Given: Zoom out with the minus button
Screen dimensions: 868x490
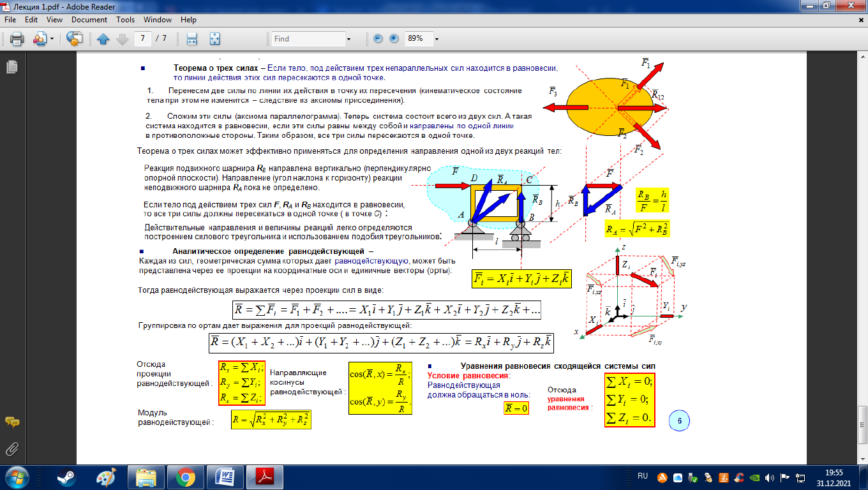Looking at the screenshot, I should coord(378,38).
